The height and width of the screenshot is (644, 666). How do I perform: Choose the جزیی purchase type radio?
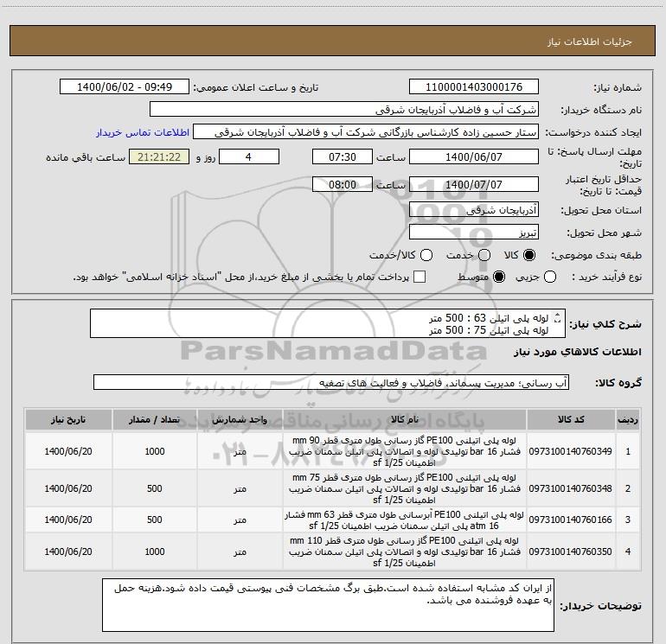pos(550,277)
